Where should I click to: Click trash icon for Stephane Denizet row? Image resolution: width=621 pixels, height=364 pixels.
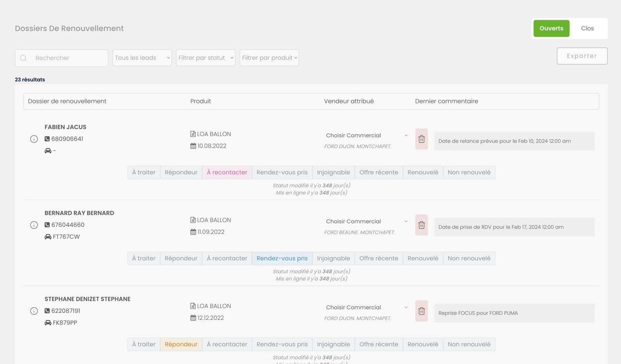pyautogui.click(x=422, y=311)
